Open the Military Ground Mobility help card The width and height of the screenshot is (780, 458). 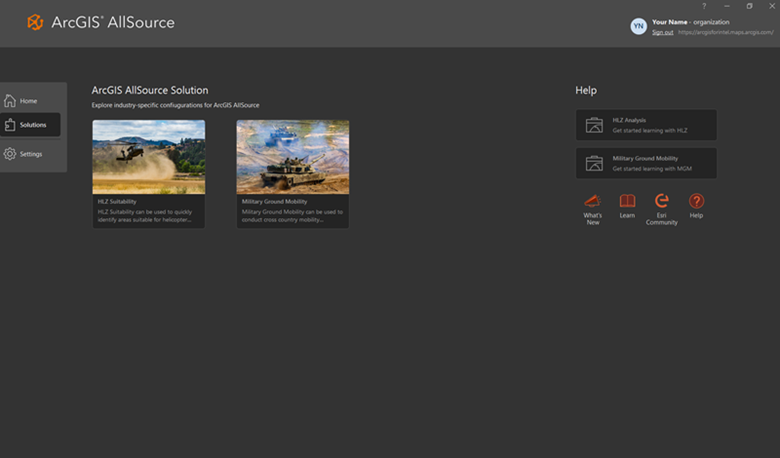pos(646,163)
